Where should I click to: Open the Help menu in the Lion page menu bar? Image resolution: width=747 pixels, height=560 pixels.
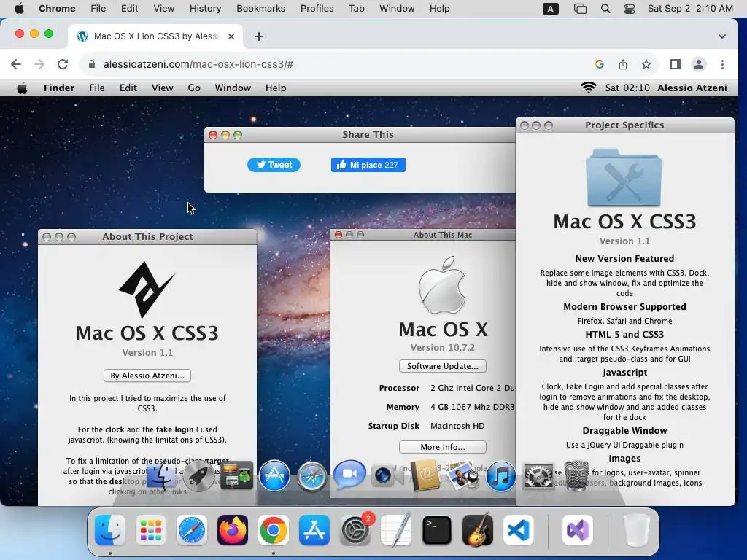pos(275,88)
